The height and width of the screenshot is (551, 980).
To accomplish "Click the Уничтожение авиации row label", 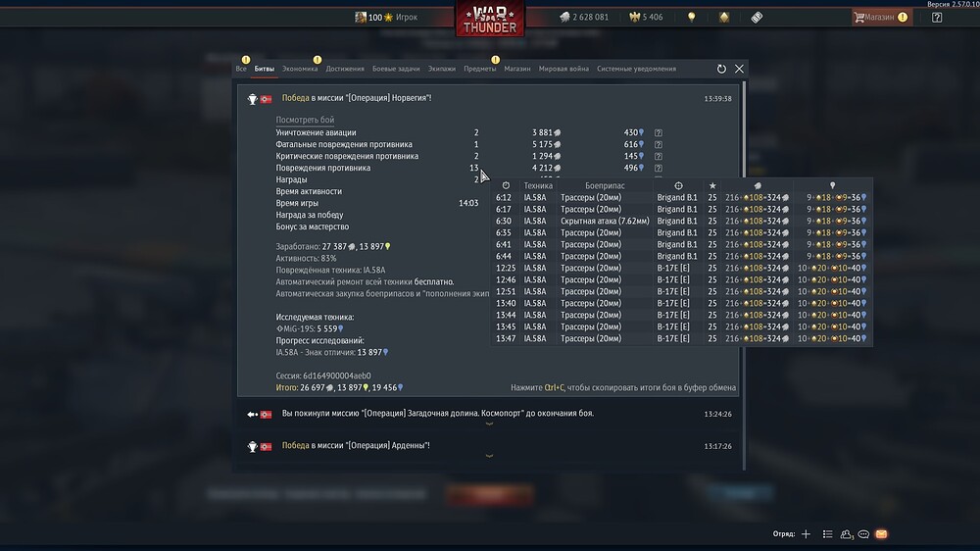I will [x=316, y=132].
